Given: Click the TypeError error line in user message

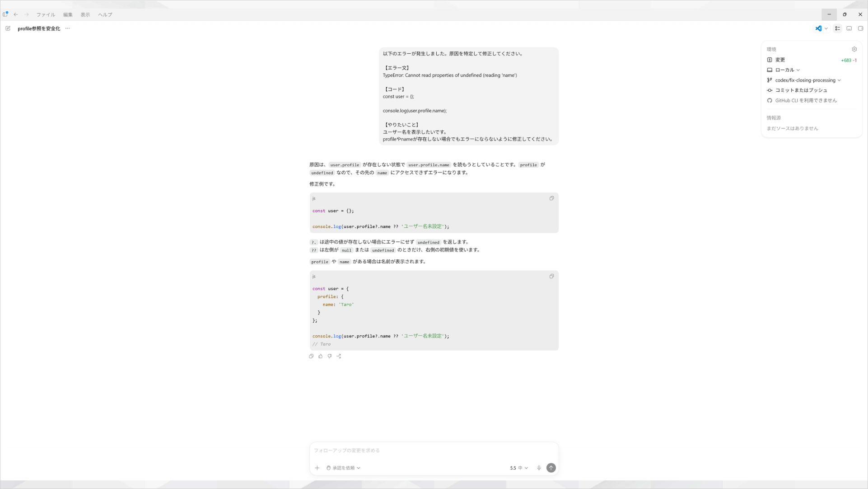Looking at the screenshot, I should (450, 75).
